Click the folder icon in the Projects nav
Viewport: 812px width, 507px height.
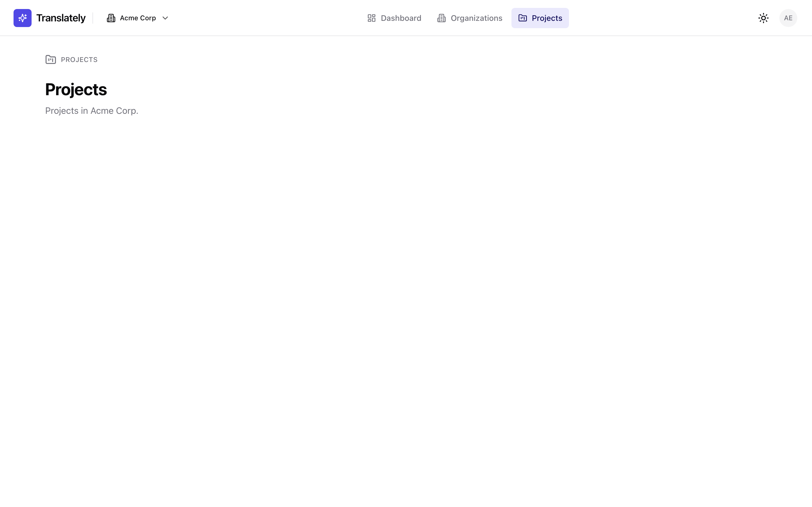(x=523, y=18)
